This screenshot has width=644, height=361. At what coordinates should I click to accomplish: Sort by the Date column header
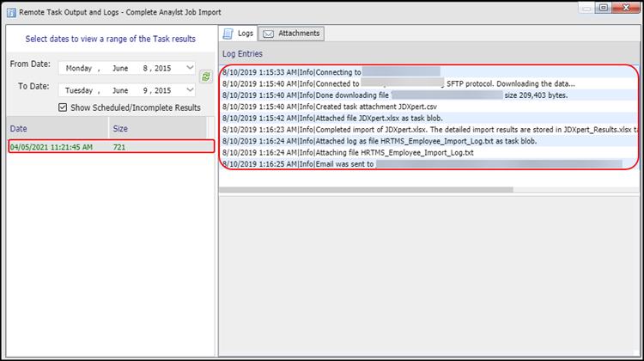58,128
